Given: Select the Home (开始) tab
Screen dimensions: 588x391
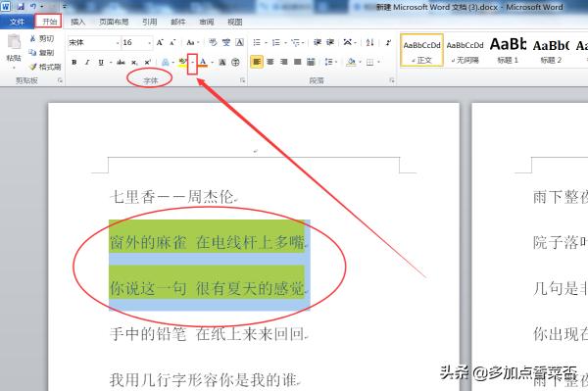Looking at the screenshot, I should (49, 22).
